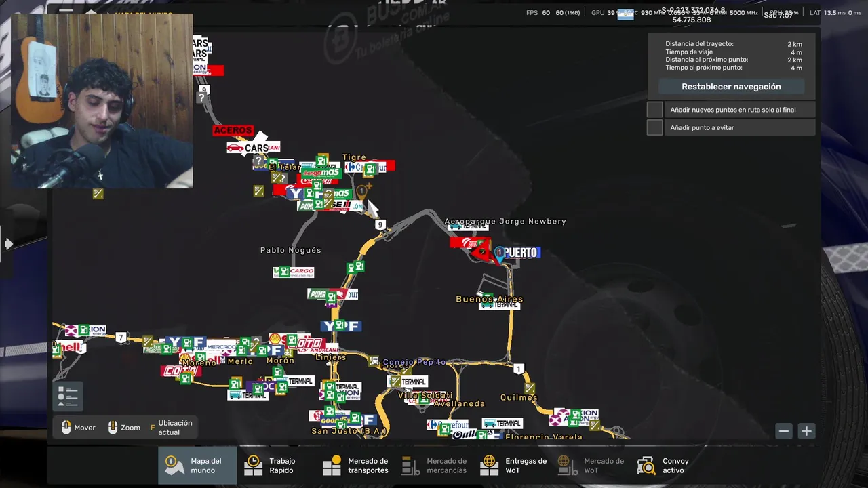The width and height of the screenshot is (868, 488).
Task: Click the CARS dealer logo
Action: point(252,148)
